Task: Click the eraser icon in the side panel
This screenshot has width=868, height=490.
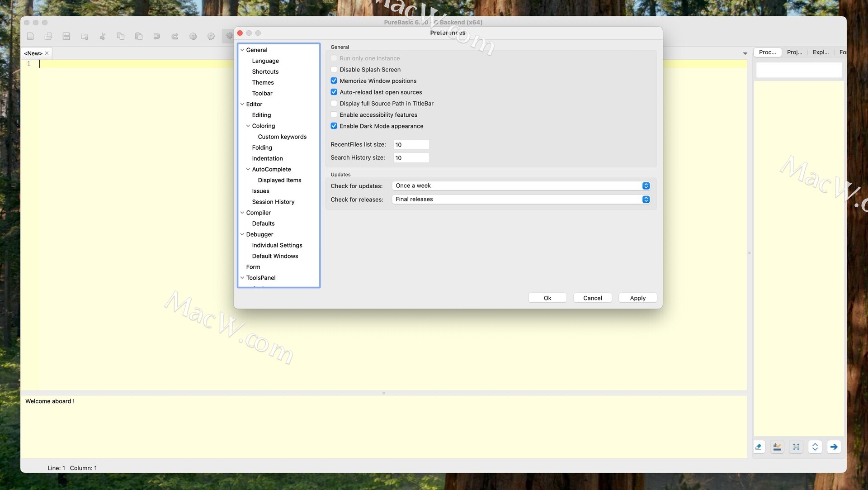Action: tap(759, 447)
